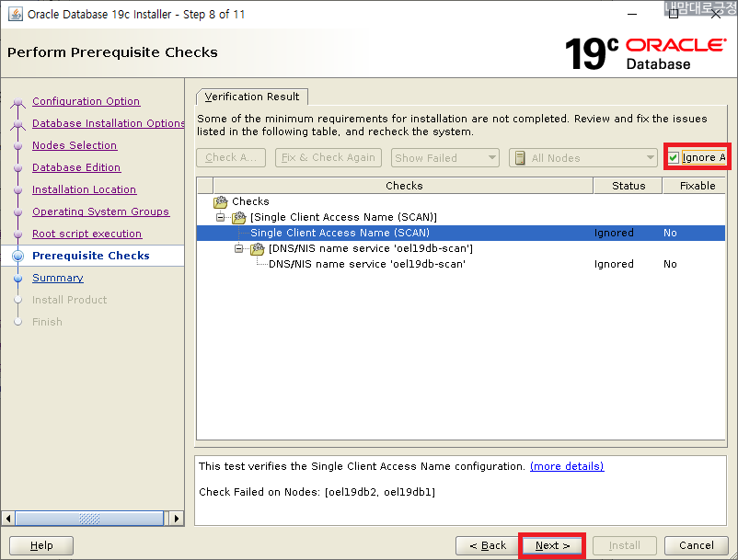The width and height of the screenshot is (738, 560).
Task: Click Ignored status of DNS/NIS row
Action: click(614, 264)
